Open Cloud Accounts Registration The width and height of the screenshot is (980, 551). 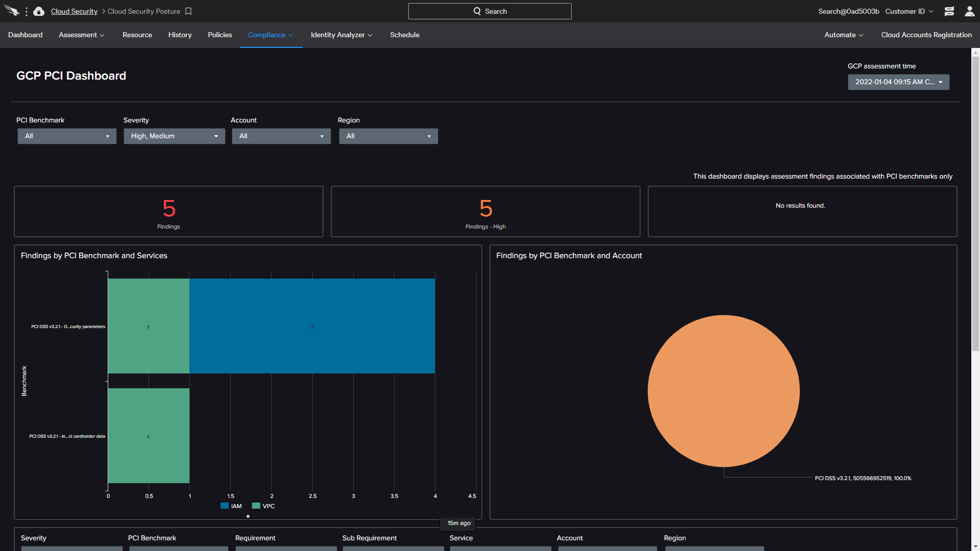tap(926, 35)
